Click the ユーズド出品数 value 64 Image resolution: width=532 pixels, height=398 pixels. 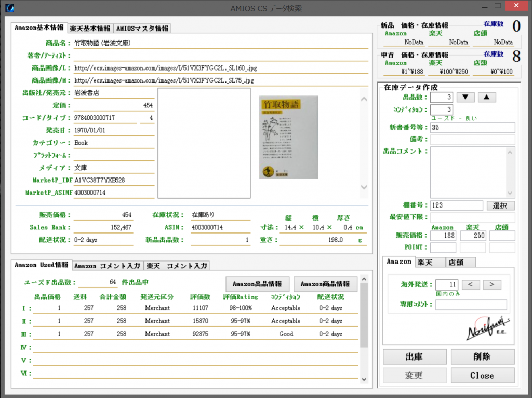click(112, 282)
